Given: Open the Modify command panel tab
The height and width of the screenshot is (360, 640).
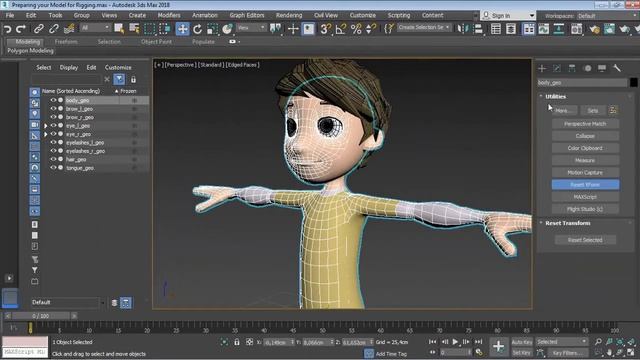Looking at the screenshot, I should 557,68.
